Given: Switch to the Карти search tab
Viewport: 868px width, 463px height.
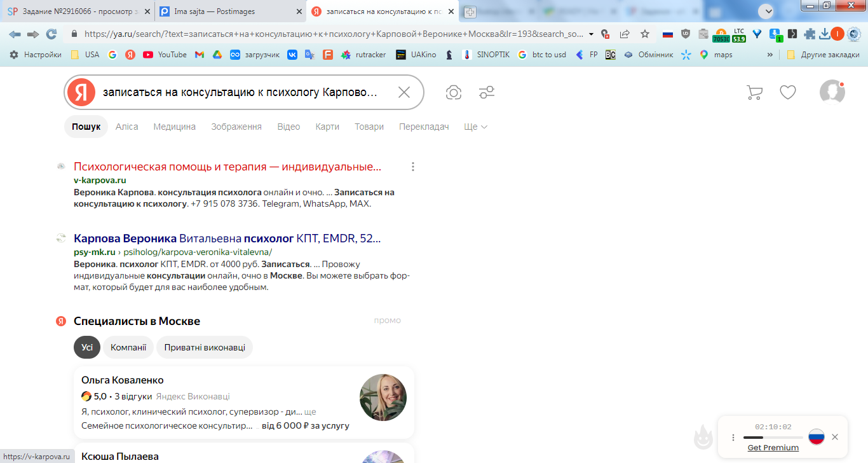Looking at the screenshot, I should pos(327,127).
